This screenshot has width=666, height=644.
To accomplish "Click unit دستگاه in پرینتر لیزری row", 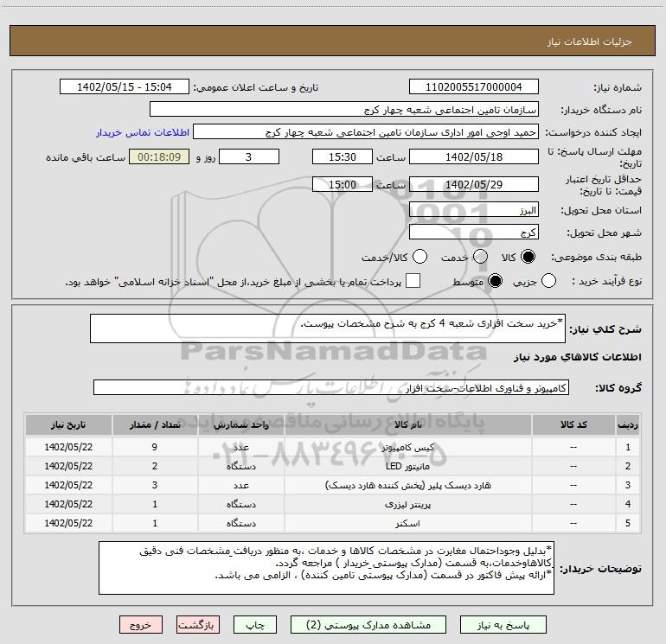I will point(241,504).
